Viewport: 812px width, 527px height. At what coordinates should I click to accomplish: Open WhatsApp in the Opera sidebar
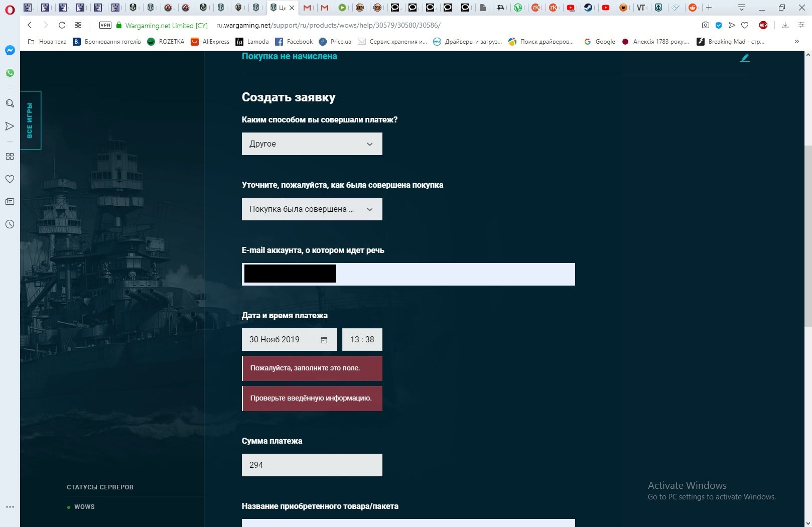point(10,73)
